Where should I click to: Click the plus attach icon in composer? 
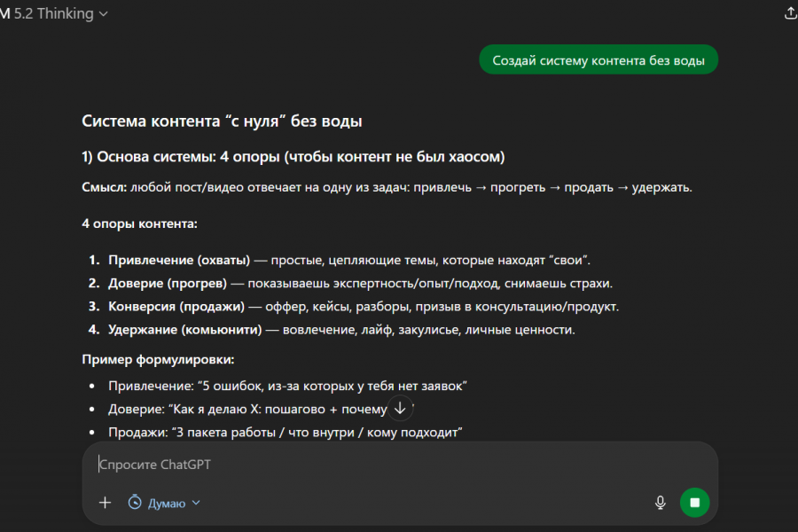[x=105, y=503]
